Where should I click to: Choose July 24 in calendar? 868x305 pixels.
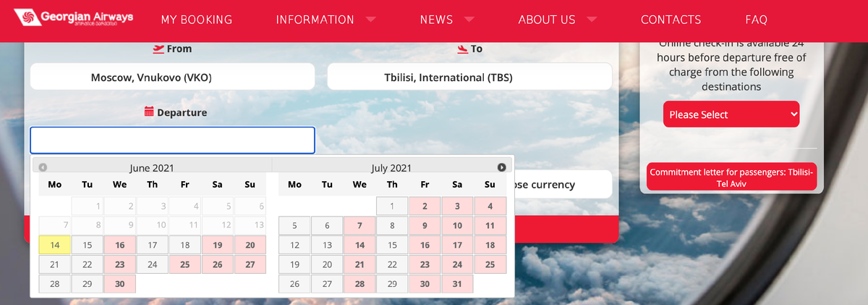(457, 264)
